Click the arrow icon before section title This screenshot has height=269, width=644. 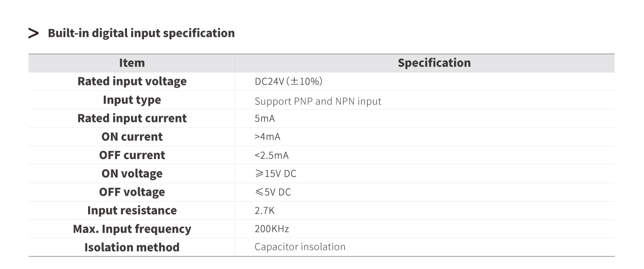tap(34, 33)
